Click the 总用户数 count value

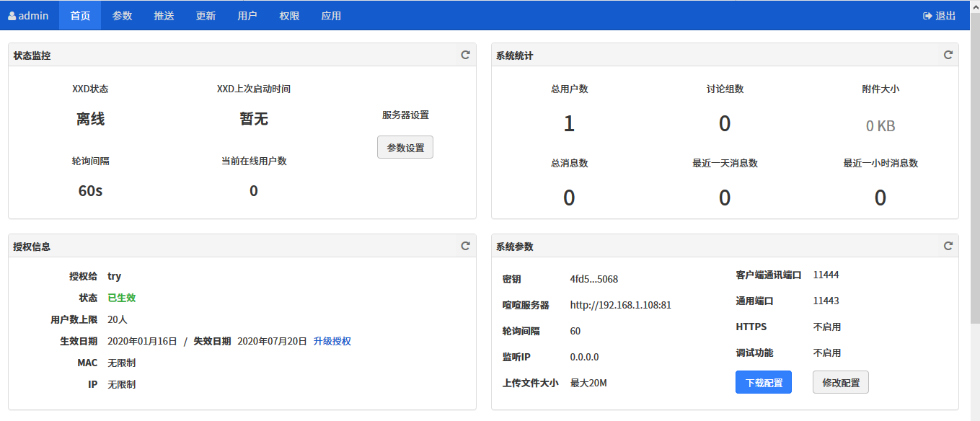click(569, 124)
